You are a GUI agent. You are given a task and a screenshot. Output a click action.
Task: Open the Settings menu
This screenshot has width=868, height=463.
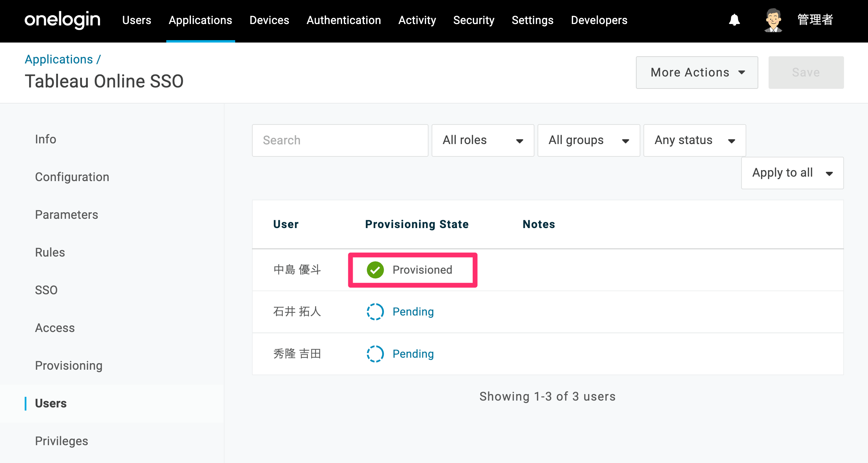click(x=533, y=20)
